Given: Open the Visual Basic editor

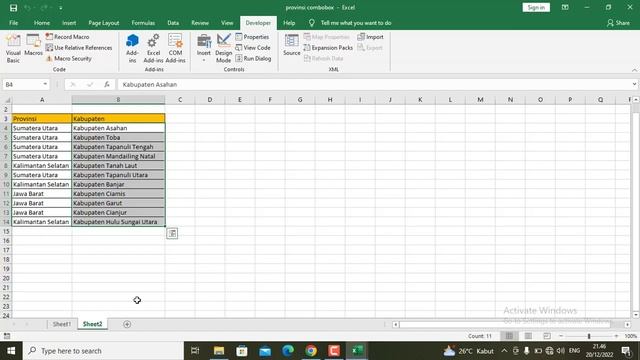Looking at the screenshot, I should (x=13, y=49).
